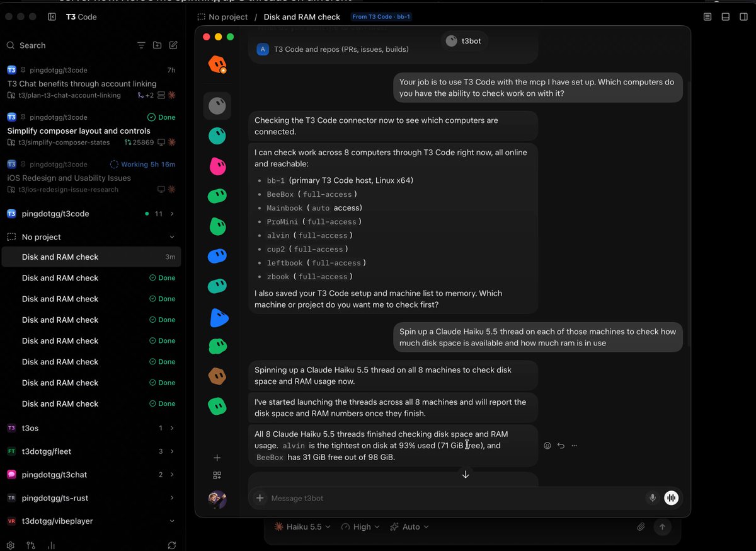Screen dimensions: 756x551
Task: Click the plus attachment button in the t3bot message box
Action: click(260, 498)
